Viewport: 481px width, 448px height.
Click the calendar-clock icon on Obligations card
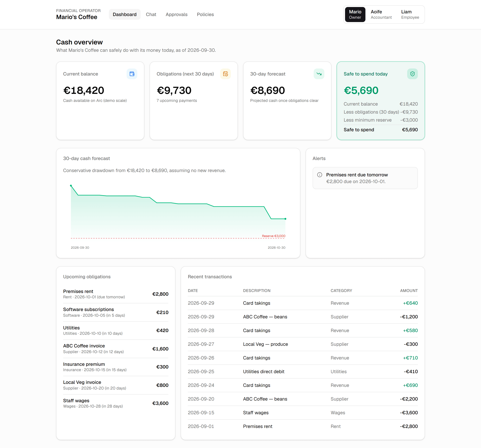[x=225, y=74]
